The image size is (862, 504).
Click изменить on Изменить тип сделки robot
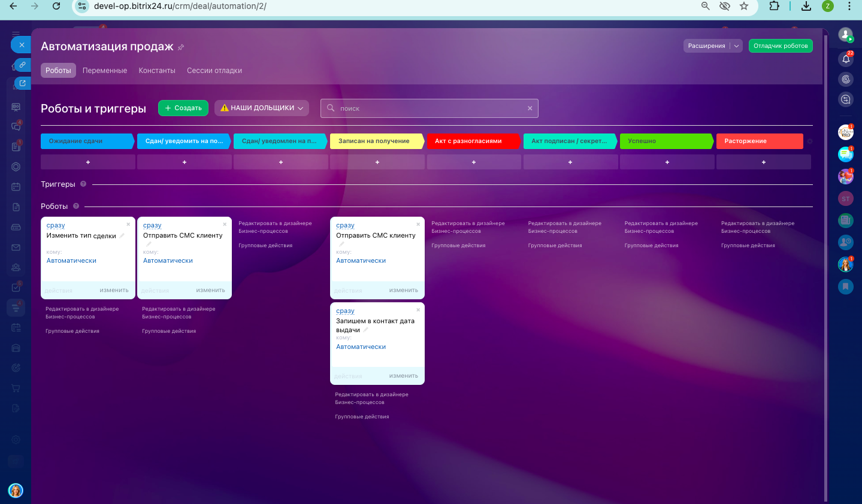point(114,290)
